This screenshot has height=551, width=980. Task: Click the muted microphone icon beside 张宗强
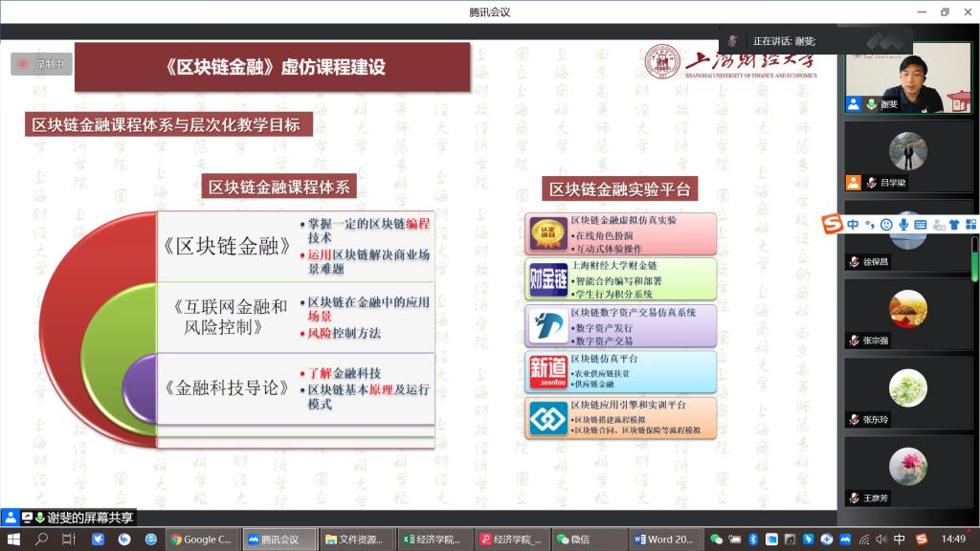(854, 341)
